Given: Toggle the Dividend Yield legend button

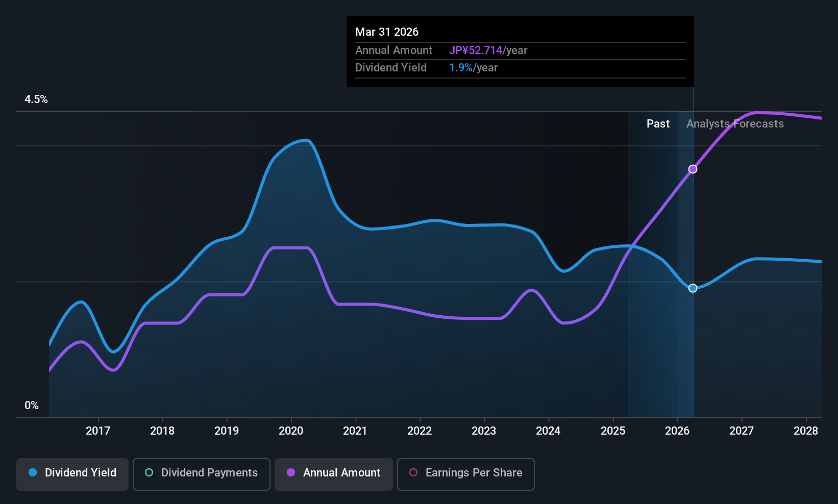Looking at the screenshot, I should pos(72,474).
